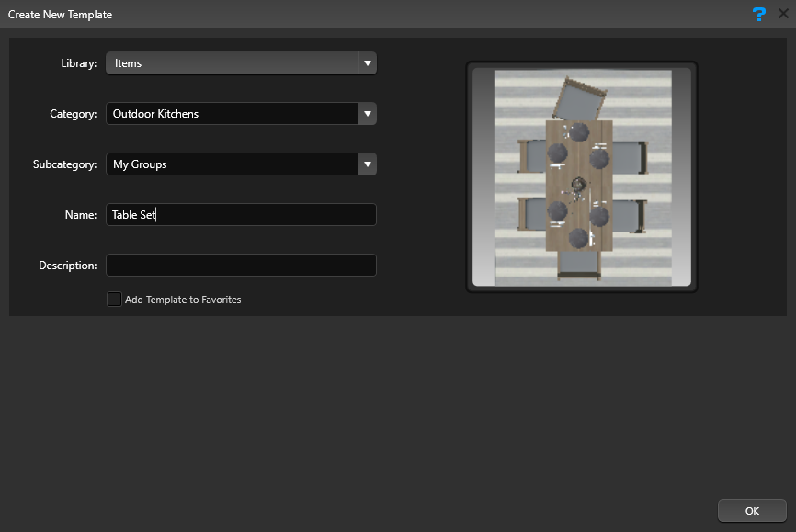Expand the Library dropdown arrow
This screenshot has width=796, height=532.
click(x=367, y=63)
